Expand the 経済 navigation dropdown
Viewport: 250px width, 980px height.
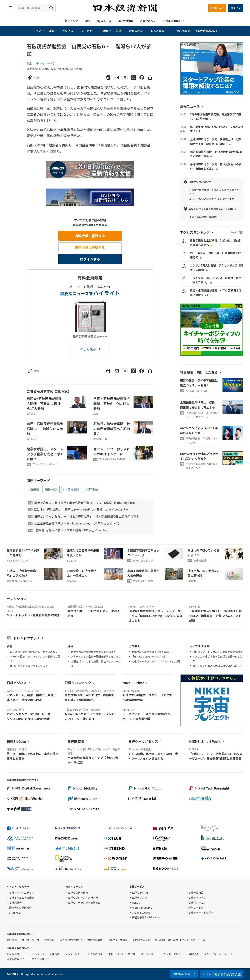[106, 31]
